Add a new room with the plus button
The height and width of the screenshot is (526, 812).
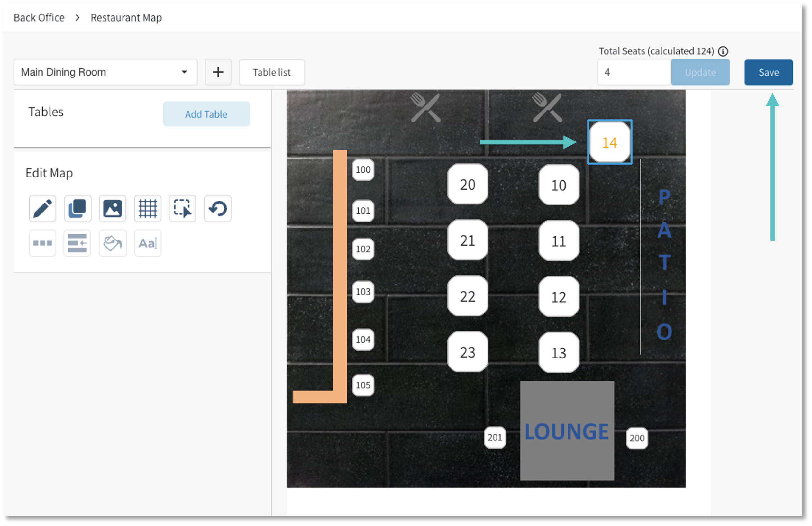(218, 72)
